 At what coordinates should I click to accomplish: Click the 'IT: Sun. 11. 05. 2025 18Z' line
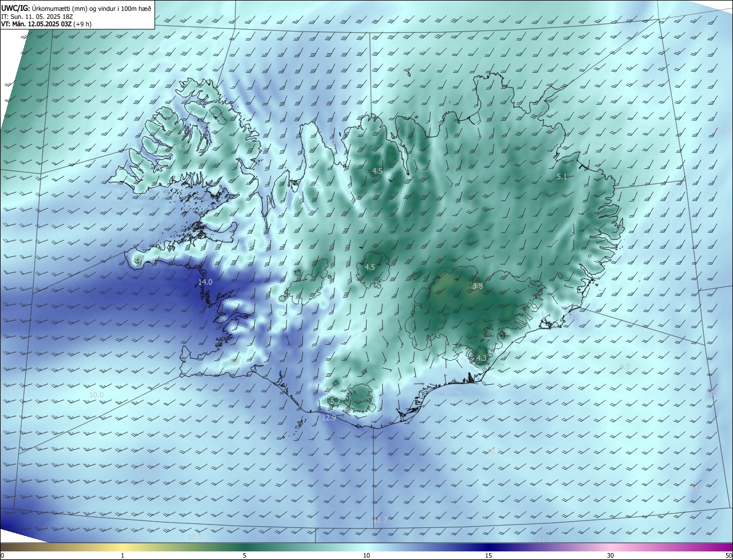point(38,16)
